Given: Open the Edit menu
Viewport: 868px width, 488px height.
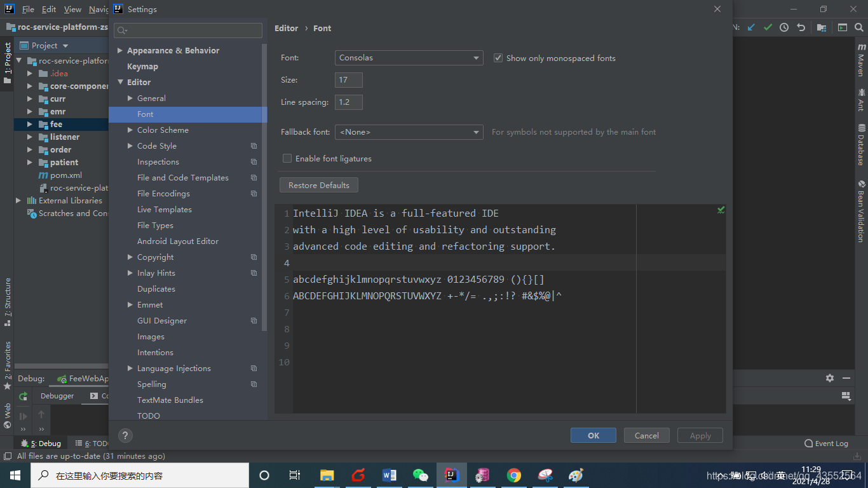Looking at the screenshot, I should point(49,10).
